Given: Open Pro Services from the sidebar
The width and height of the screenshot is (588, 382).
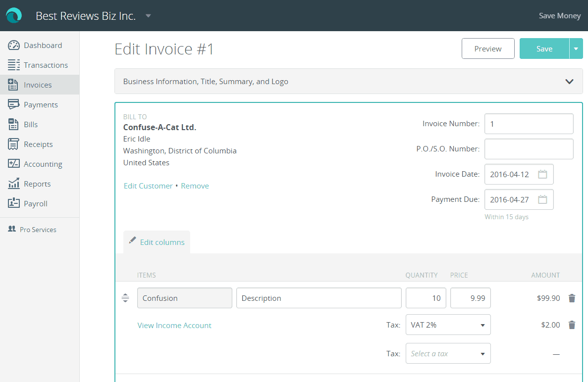Looking at the screenshot, I should [x=12, y=229].
